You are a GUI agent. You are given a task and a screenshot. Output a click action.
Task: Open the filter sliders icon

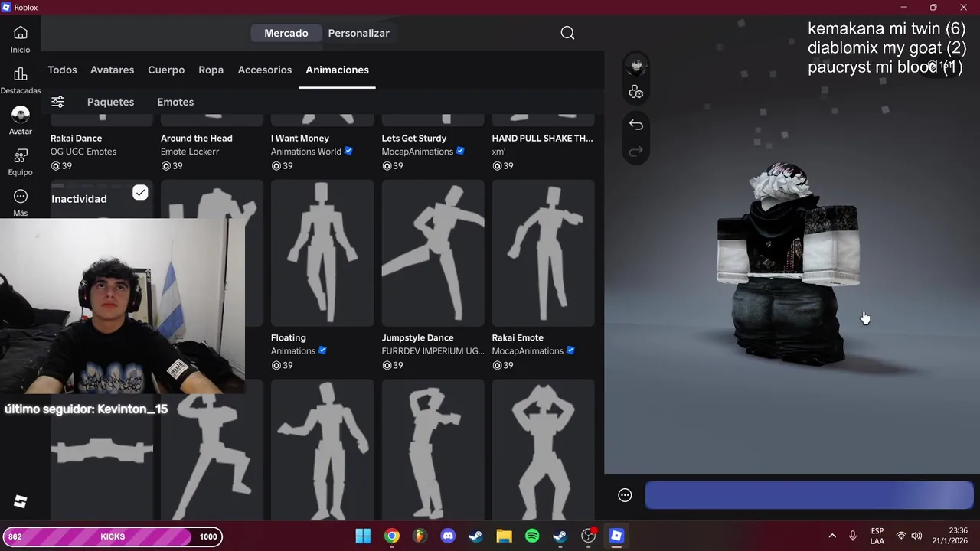pos(58,102)
